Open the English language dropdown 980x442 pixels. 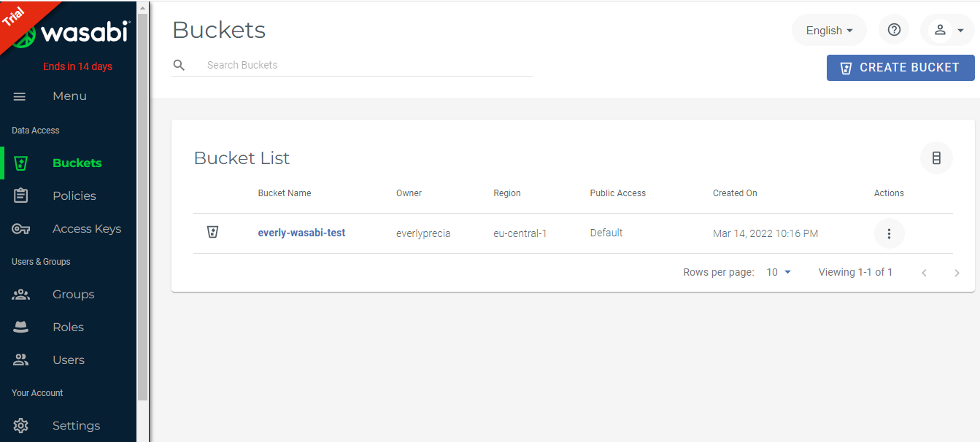pyautogui.click(x=829, y=30)
